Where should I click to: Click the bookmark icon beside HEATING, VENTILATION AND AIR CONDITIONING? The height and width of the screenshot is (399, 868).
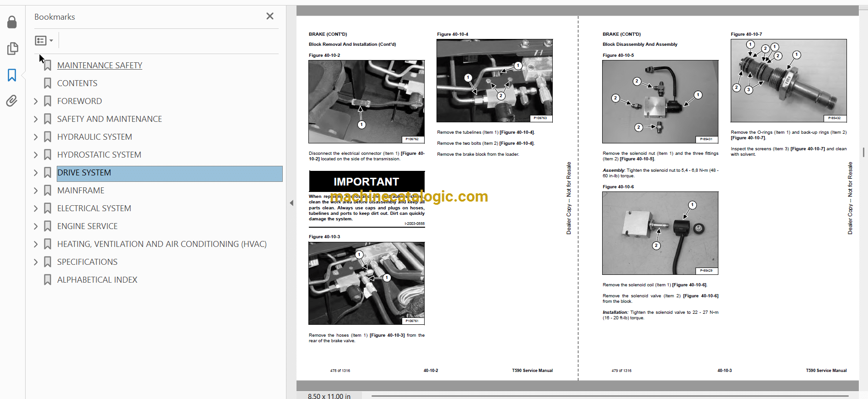point(48,244)
